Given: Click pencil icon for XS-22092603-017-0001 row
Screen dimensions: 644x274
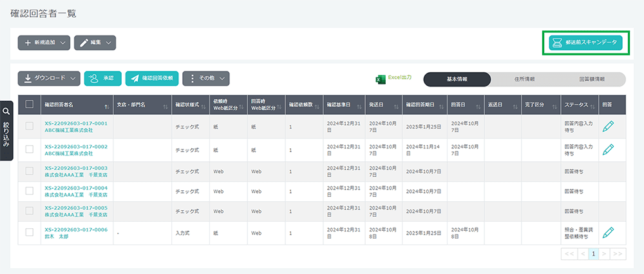Looking at the screenshot, I should pyautogui.click(x=608, y=127).
